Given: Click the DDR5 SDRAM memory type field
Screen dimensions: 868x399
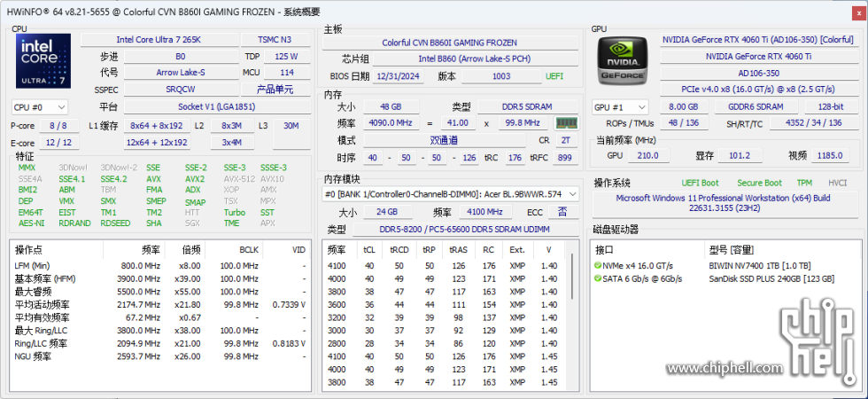Looking at the screenshot, I should coord(528,106).
